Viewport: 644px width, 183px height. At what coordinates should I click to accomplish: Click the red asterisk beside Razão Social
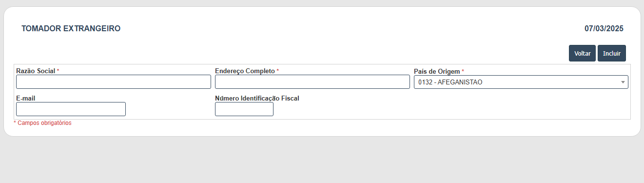[x=58, y=70]
